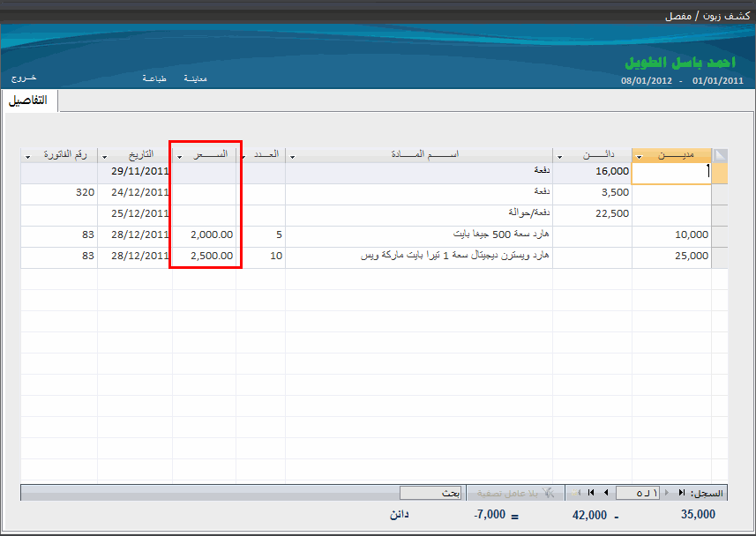
Task: Go to first record in navigator
Action: pos(681,493)
